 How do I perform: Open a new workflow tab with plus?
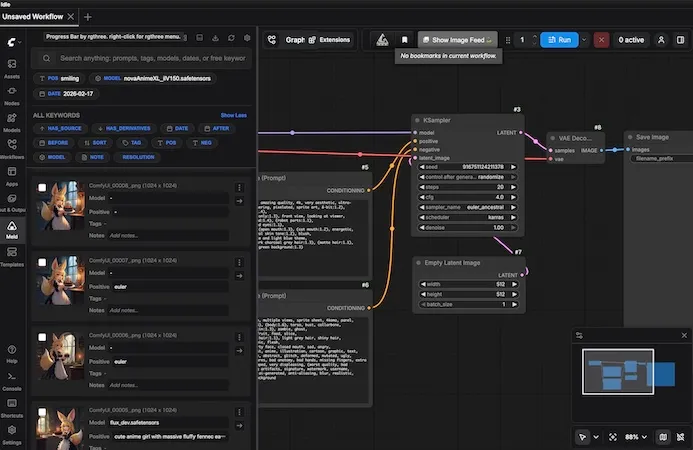(88, 17)
